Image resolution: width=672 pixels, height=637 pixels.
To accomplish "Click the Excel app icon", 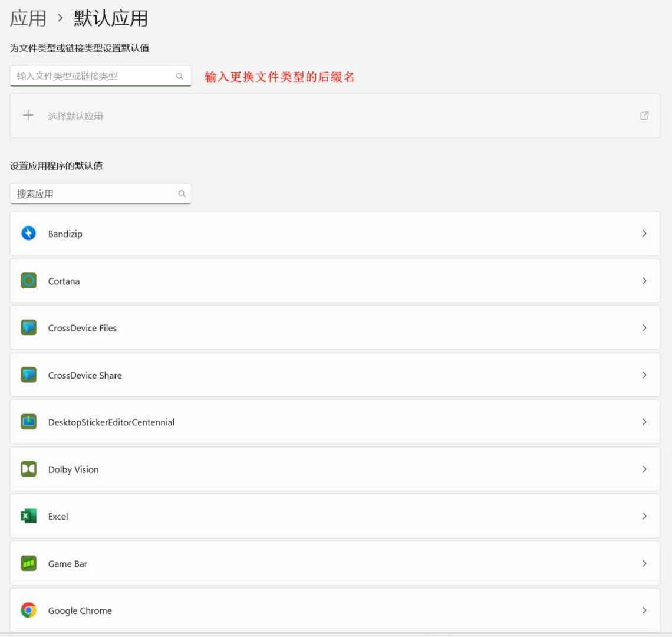I will [28, 516].
